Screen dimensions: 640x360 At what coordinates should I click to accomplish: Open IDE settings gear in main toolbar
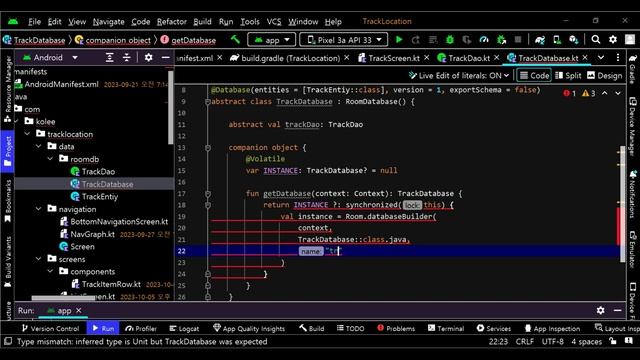click(613, 40)
